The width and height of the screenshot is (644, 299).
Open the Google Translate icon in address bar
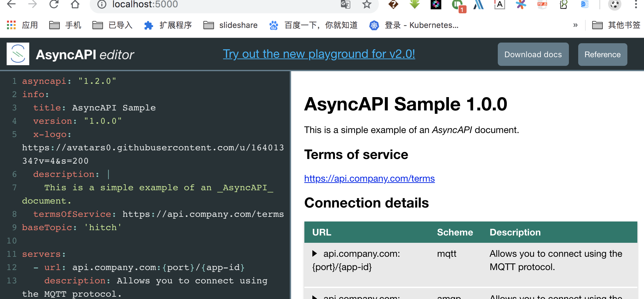346,4
